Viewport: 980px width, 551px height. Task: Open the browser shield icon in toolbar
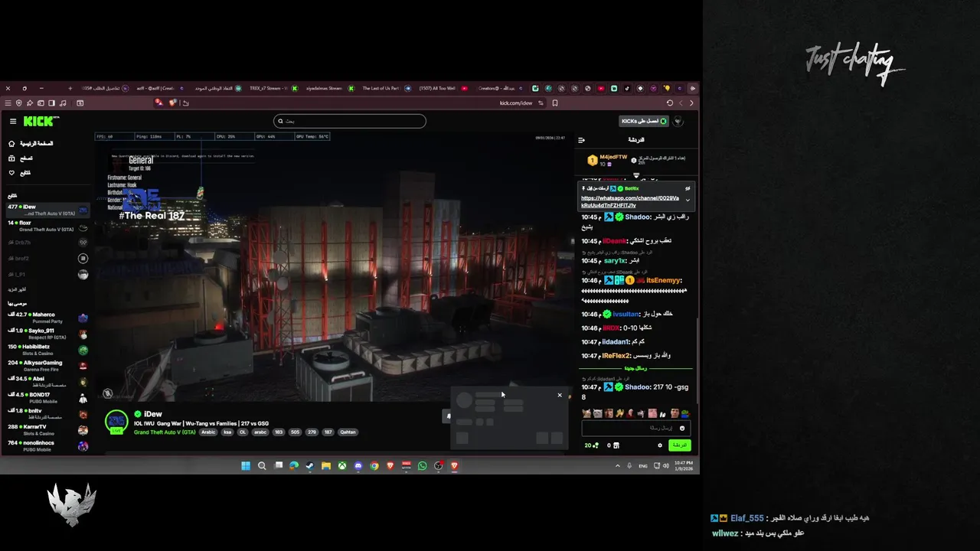(19, 103)
